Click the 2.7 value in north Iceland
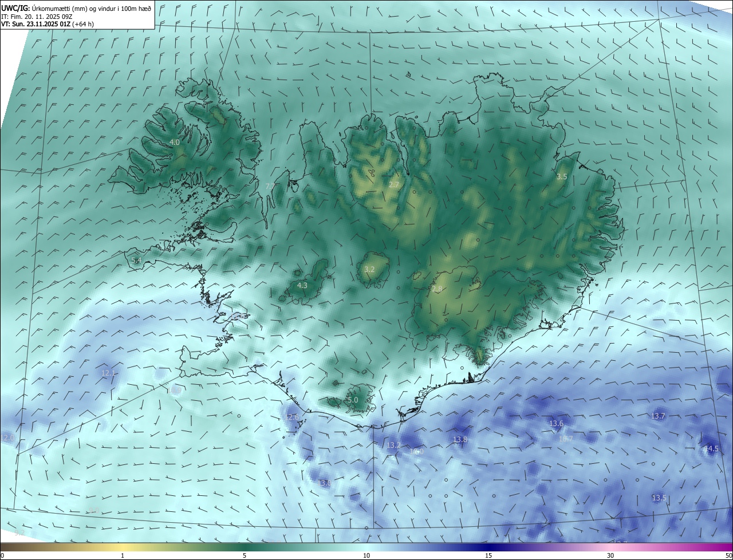Viewport: 733px width, 560px height. tap(393, 184)
